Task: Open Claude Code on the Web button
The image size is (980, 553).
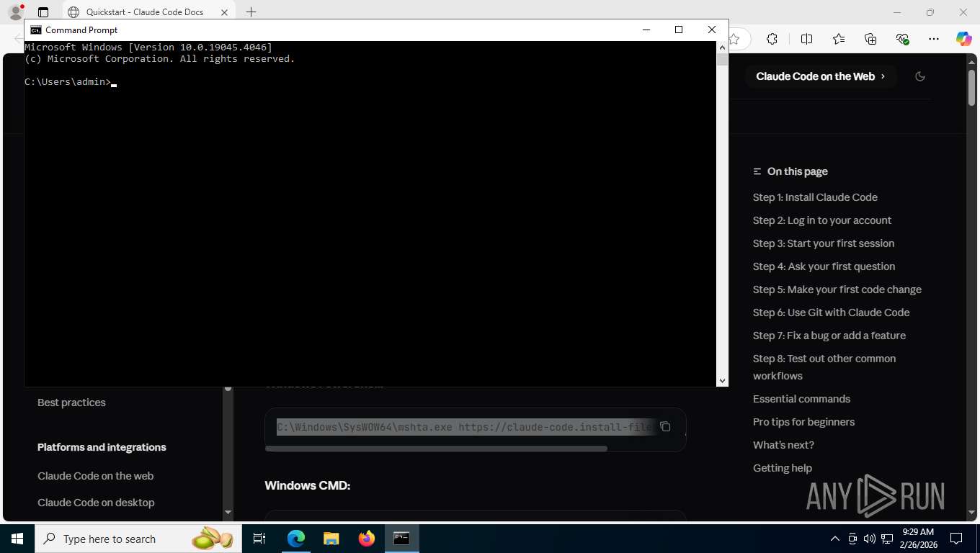Action: 821,76
